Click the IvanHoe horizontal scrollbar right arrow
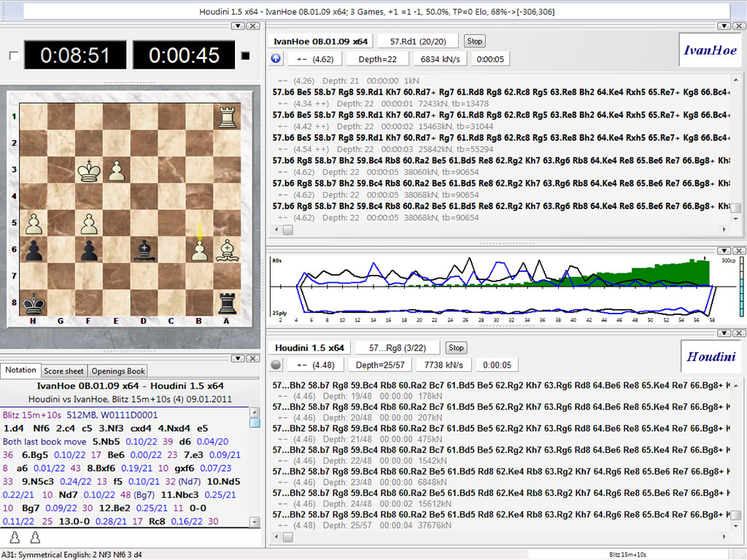747x560 pixels. (724, 230)
